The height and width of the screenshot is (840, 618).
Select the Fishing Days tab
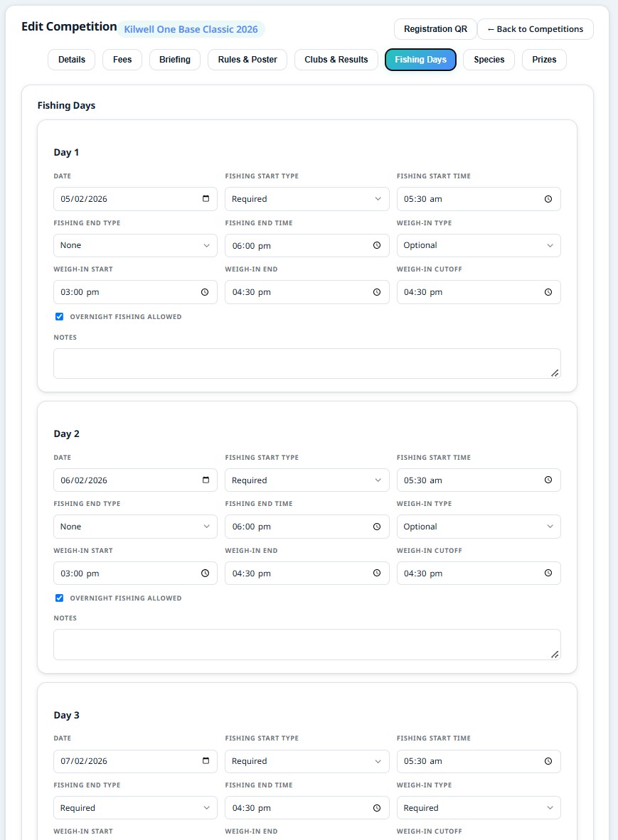click(421, 60)
